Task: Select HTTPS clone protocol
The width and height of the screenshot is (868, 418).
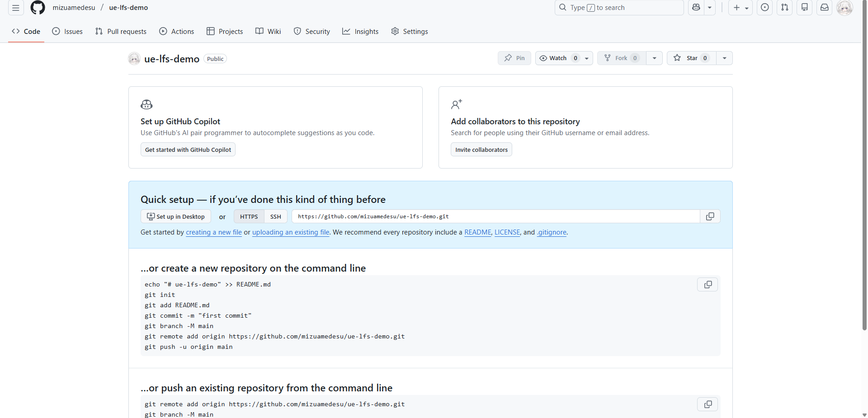Action: tap(249, 216)
